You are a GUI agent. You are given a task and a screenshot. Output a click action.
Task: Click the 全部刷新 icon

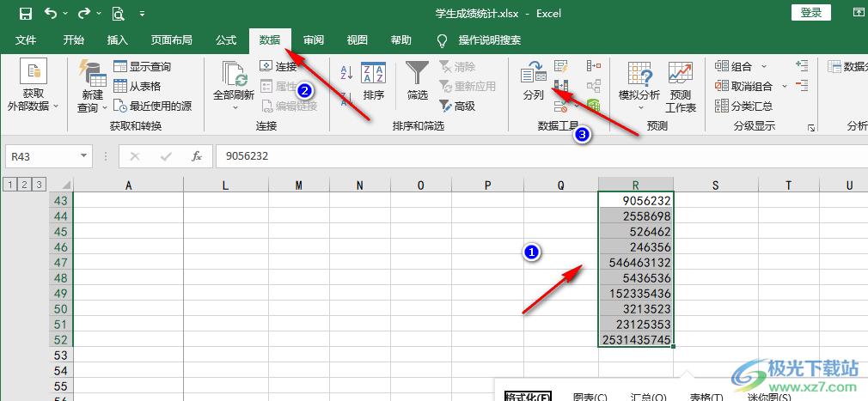(x=234, y=74)
